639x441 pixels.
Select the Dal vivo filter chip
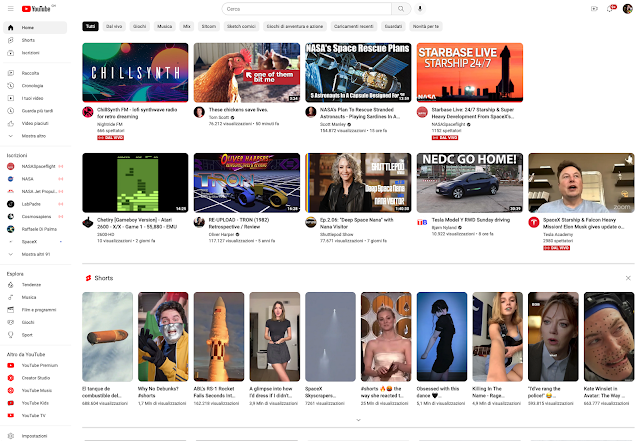coord(115,27)
